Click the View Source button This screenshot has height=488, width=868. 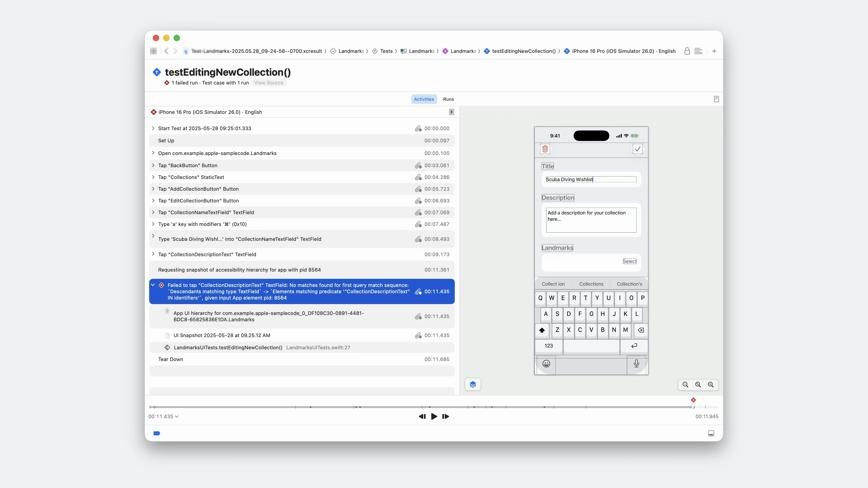269,83
